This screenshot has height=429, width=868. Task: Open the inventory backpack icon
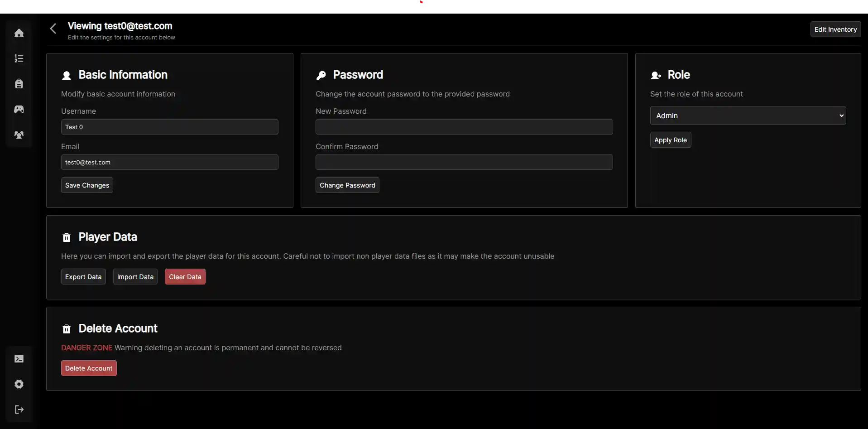[x=19, y=83]
